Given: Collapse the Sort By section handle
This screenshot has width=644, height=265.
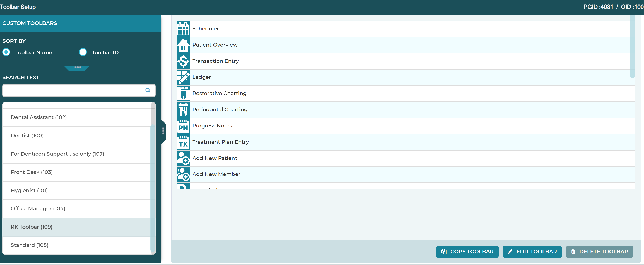Looking at the screenshot, I should (x=78, y=68).
